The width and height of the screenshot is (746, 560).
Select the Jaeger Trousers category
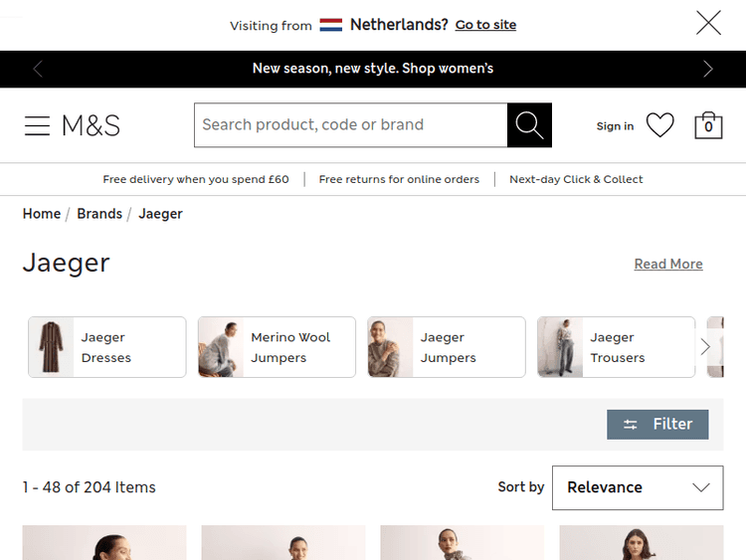(616, 347)
